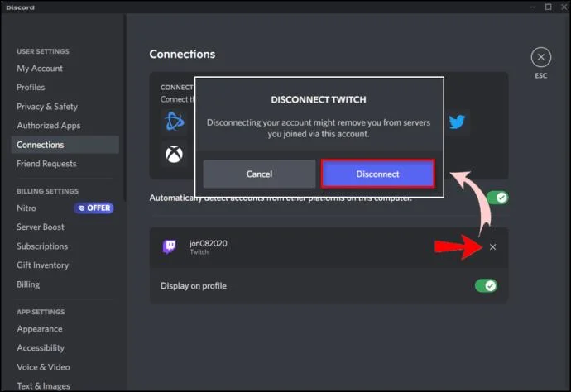The height and width of the screenshot is (392, 571).
Task: Open Friend Requests settings
Action: coord(46,164)
